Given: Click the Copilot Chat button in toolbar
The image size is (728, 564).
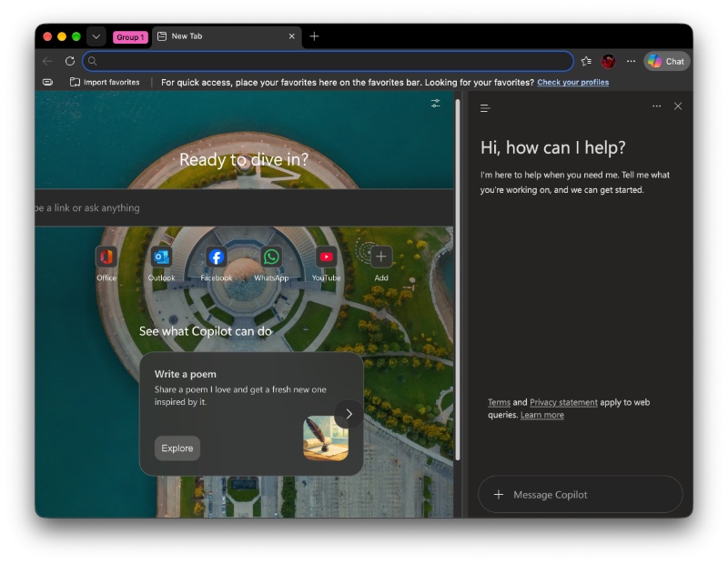Looking at the screenshot, I should (667, 61).
